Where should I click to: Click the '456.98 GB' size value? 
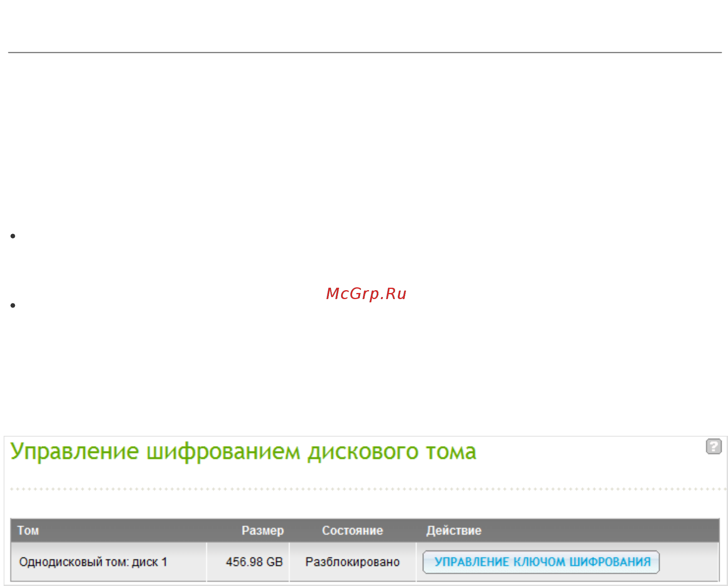tap(254, 562)
